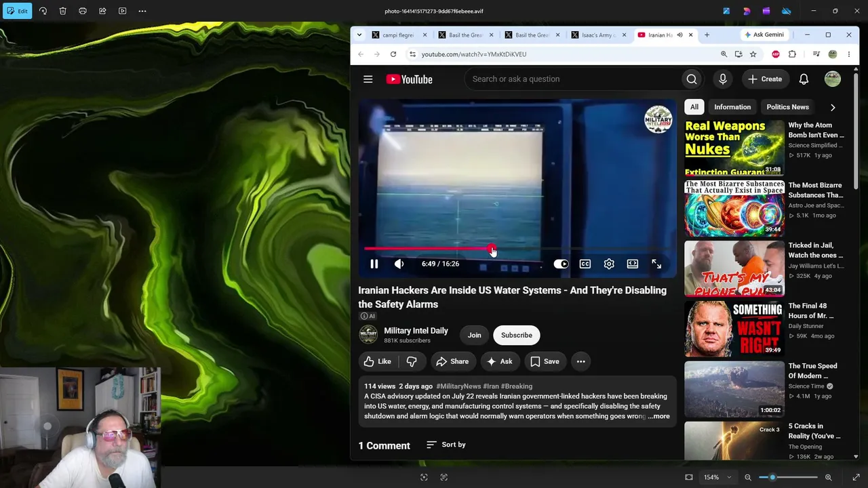The height and width of the screenshot is (488, 868).
Task: Seek on the video progress bar
Action: [517, 249]
